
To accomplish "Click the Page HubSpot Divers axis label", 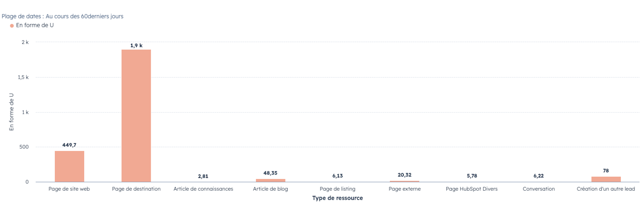I will 471,189.
